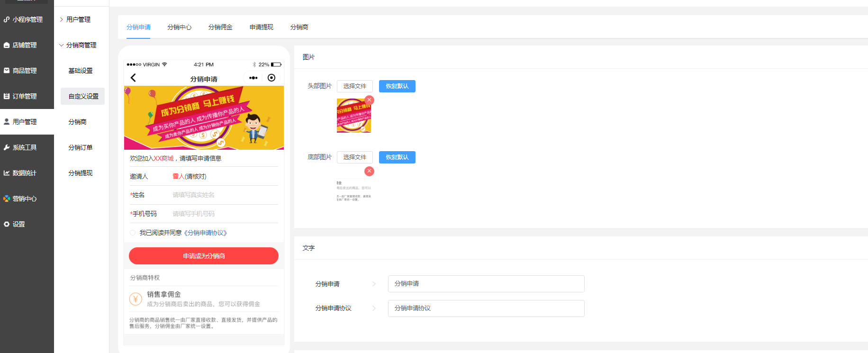The width and height of the screenshot is (868, 353).
Task: Click the banner image in phone preview
Action: click(204, 118)
